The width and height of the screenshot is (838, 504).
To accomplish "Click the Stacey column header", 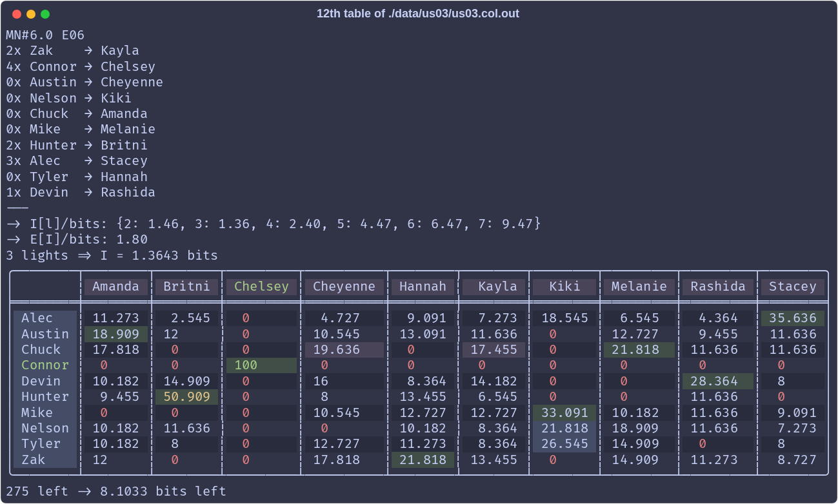I will 793,287.
